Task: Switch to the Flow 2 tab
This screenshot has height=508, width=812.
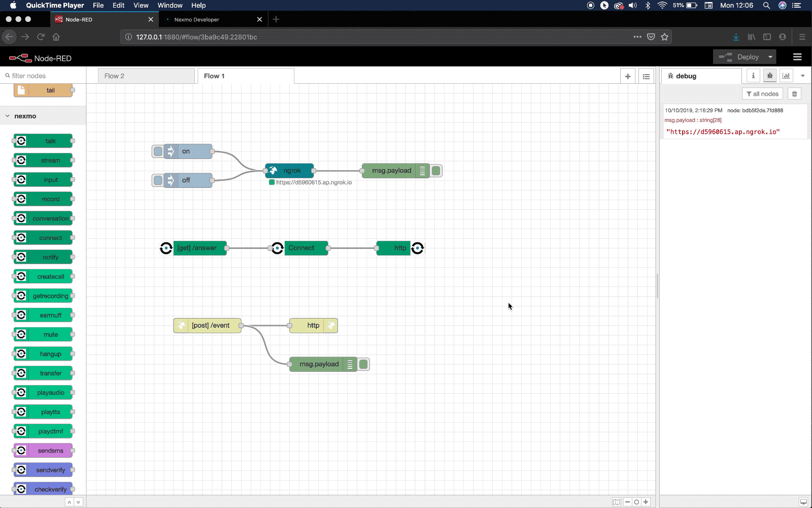Action: (146, 76)
